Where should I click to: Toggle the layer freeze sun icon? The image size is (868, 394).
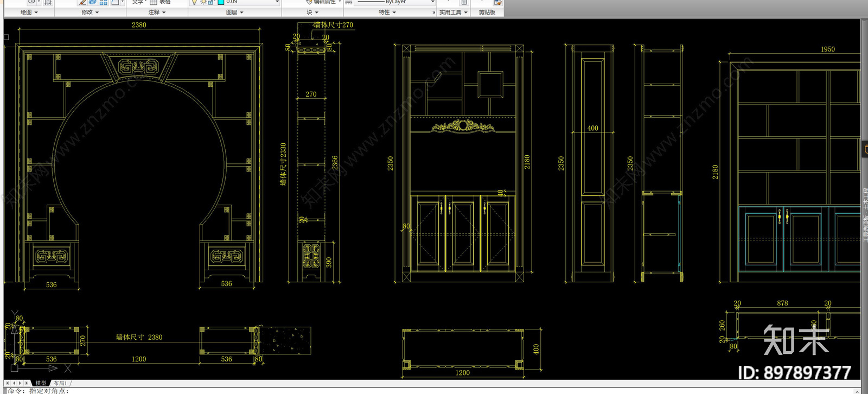click(203, 2)
